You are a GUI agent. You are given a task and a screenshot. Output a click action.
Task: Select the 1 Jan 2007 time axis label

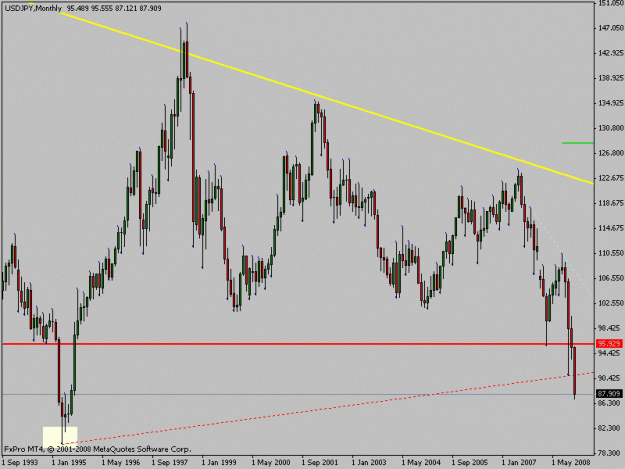tap(521, 463)
